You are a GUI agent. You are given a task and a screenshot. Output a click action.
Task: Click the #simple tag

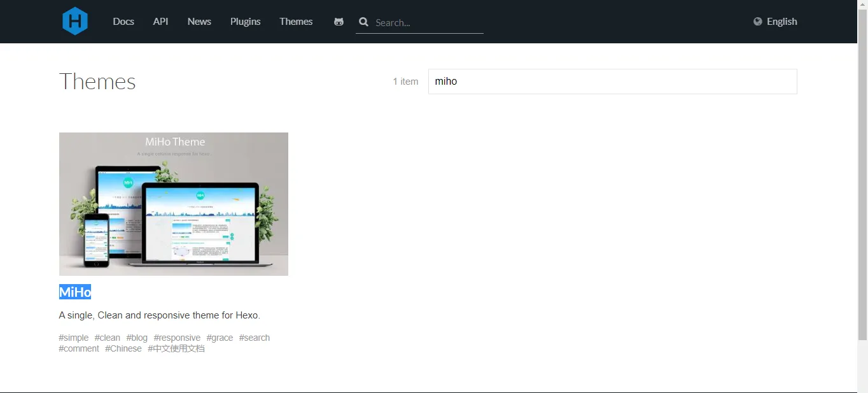pos(74,338)
